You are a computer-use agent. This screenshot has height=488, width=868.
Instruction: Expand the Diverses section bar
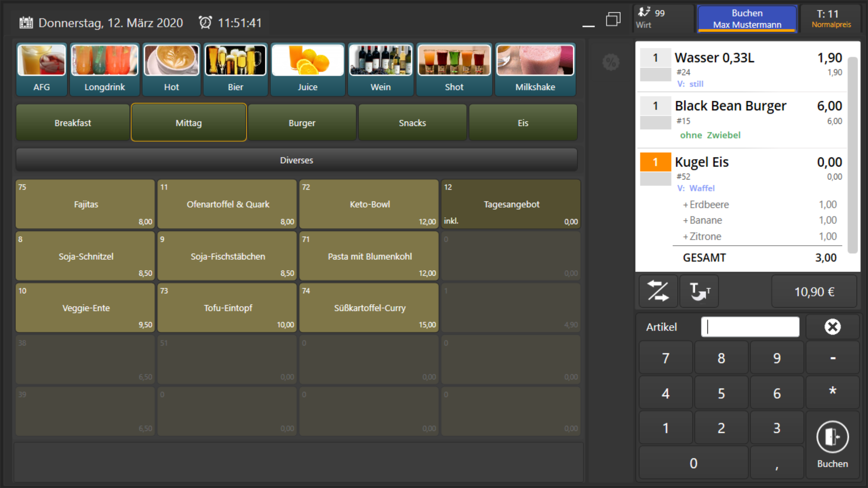[296, 160]
